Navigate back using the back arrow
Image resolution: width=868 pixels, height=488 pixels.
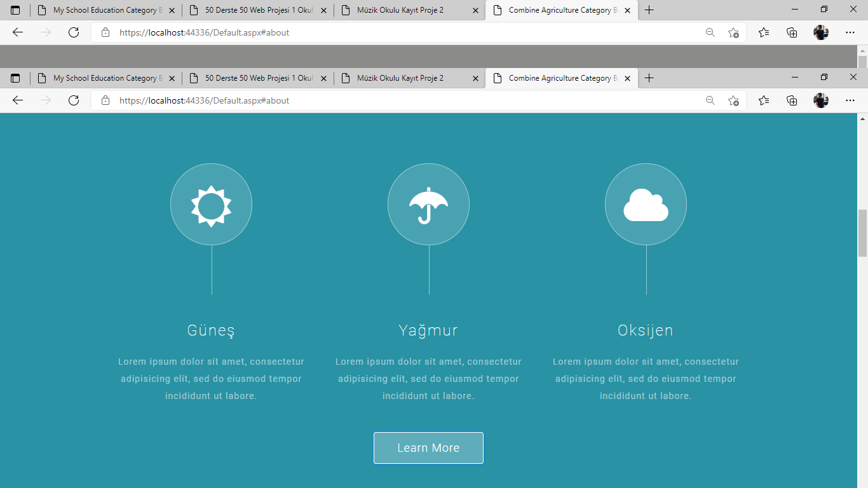(x=17, y=100)
